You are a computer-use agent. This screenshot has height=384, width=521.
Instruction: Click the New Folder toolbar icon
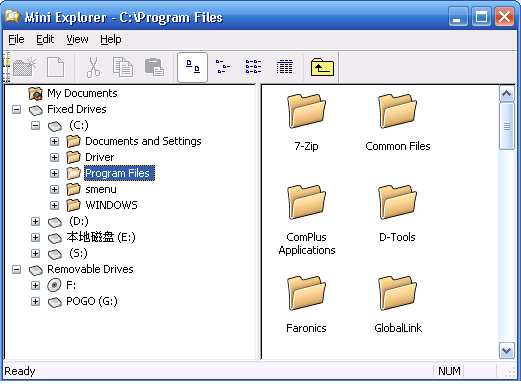coord(24,67)
